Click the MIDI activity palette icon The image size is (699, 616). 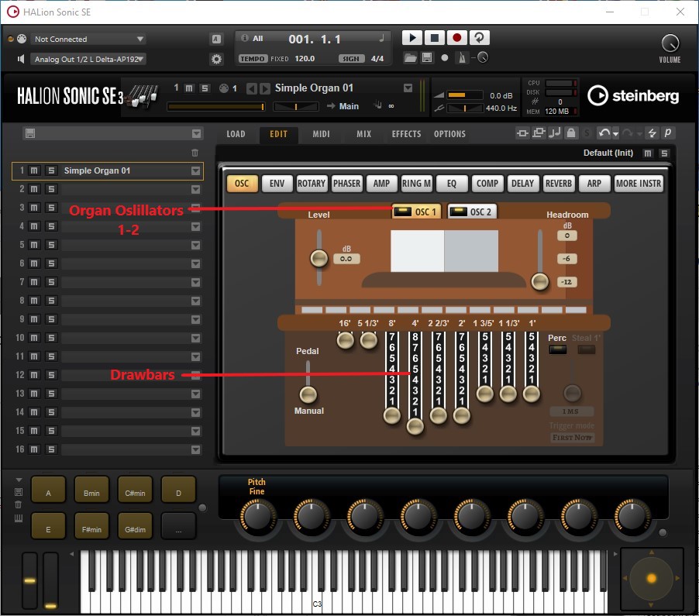tap(22, 39)
